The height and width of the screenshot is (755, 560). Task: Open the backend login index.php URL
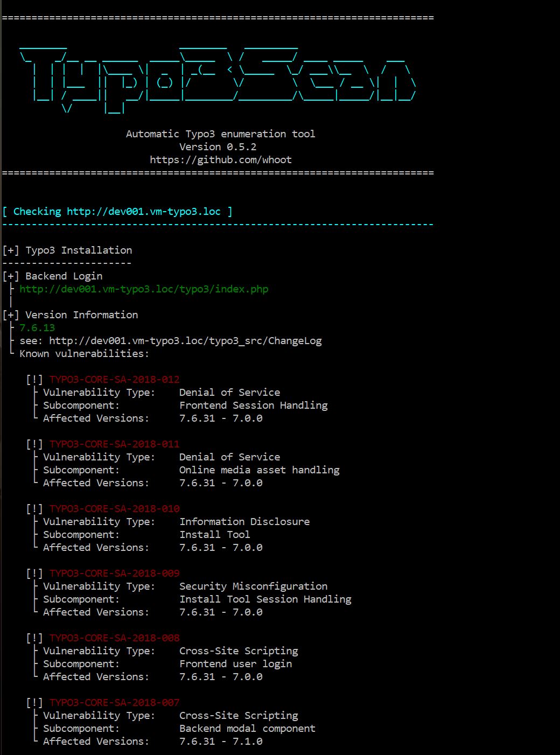point(144,289)
